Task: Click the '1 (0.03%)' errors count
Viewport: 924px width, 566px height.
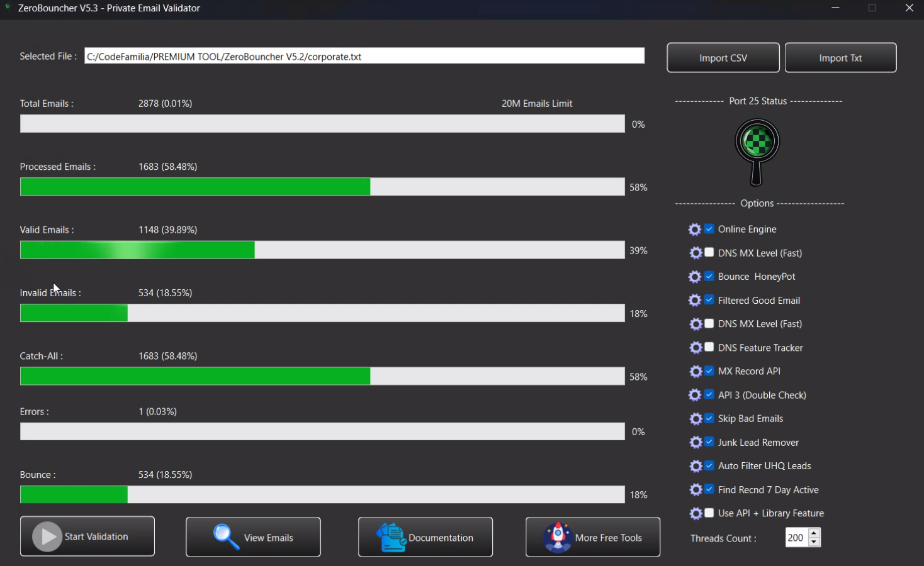Action: [157, 412]
